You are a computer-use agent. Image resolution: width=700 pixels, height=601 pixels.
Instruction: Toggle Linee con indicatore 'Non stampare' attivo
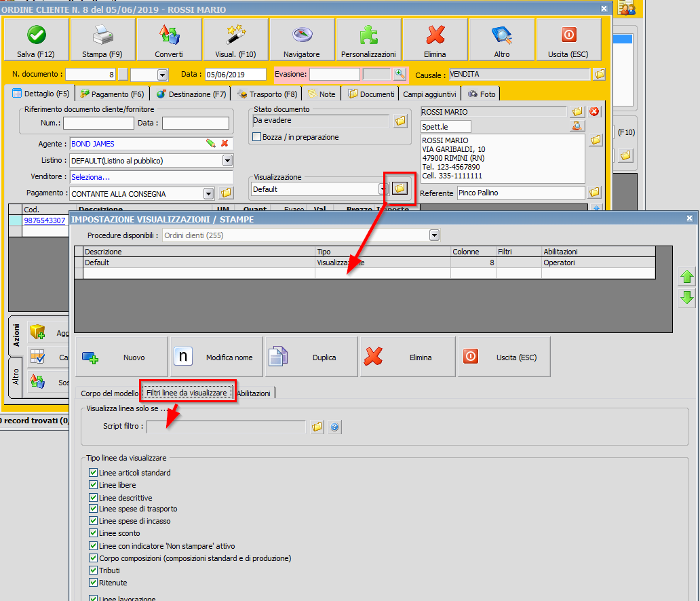(x=94, y=545)
